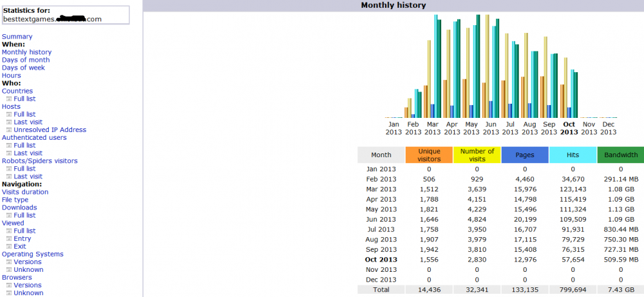Open the Days of week report

click(x=23, y=68)
